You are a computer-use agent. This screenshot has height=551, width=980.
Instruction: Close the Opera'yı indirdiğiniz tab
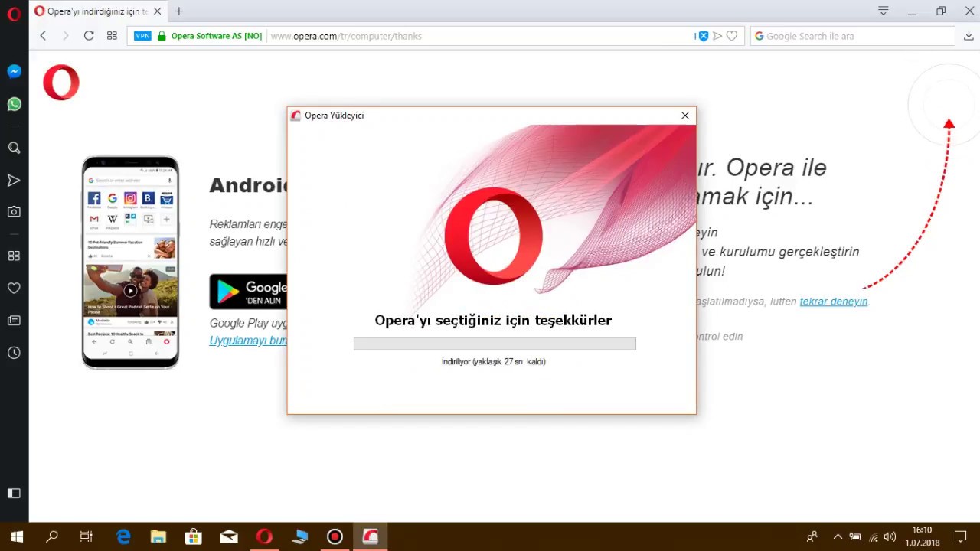coord(158,11)
